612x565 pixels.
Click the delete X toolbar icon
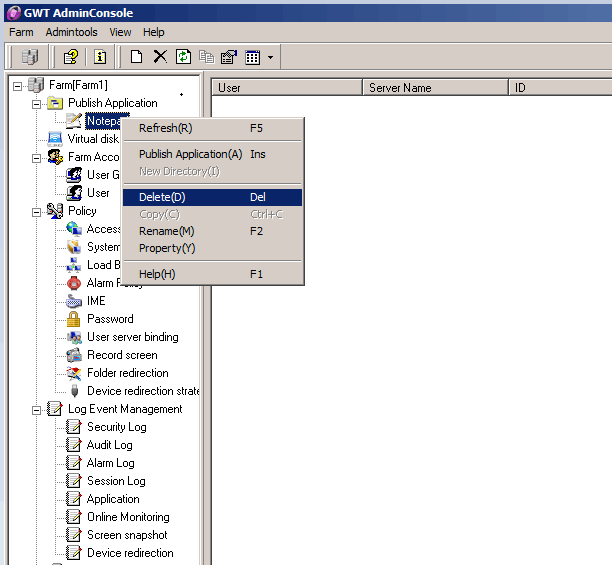pos(160,57)
